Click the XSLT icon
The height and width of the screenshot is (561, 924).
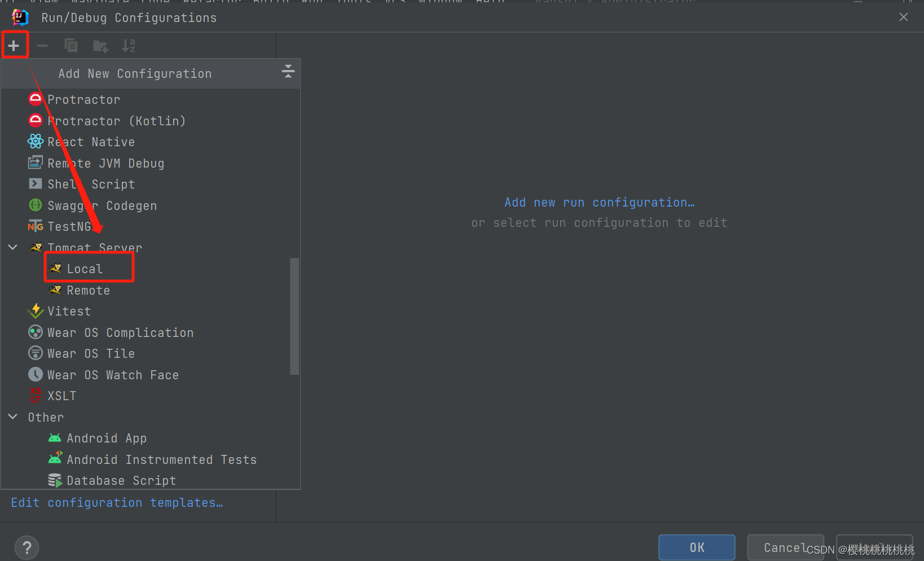click(x=36, y=395)
